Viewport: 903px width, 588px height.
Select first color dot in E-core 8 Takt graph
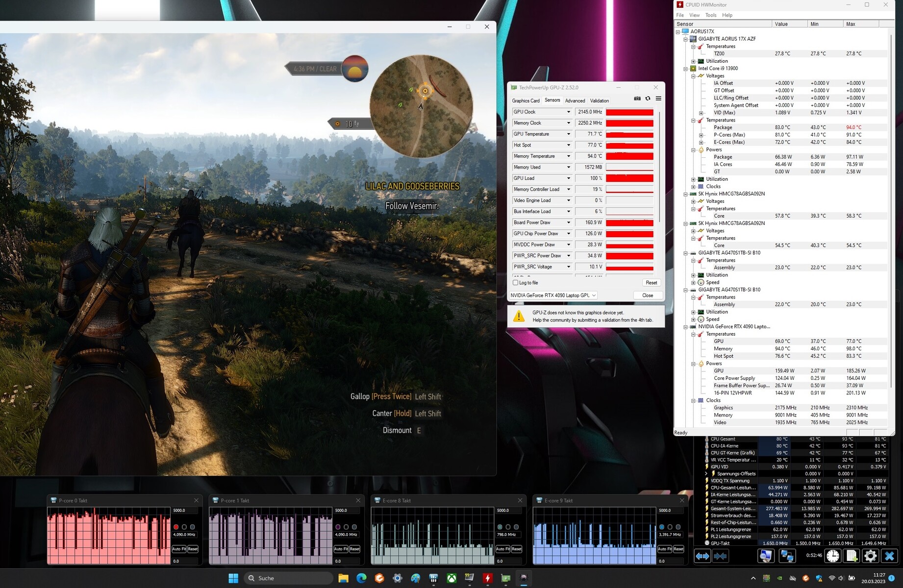point(500,527)
